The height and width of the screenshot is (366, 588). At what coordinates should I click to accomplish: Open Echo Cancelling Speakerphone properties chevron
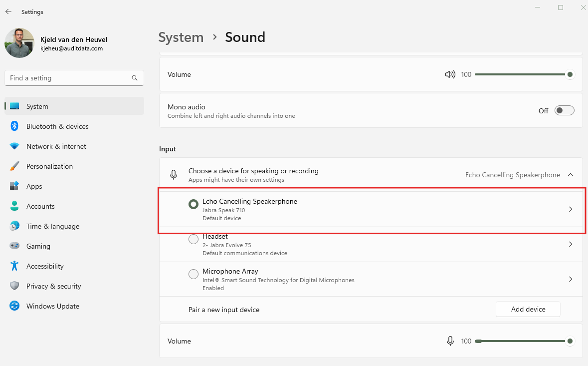(x=571, y=209)
